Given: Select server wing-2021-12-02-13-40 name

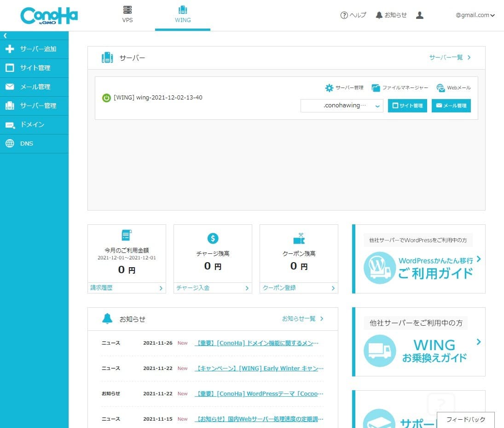Looking at the screenshot, I should click(158, 98).
